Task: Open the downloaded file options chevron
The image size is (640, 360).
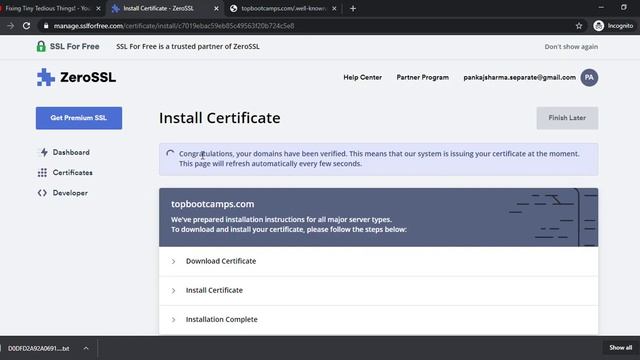Action: (x=86, y=348)
